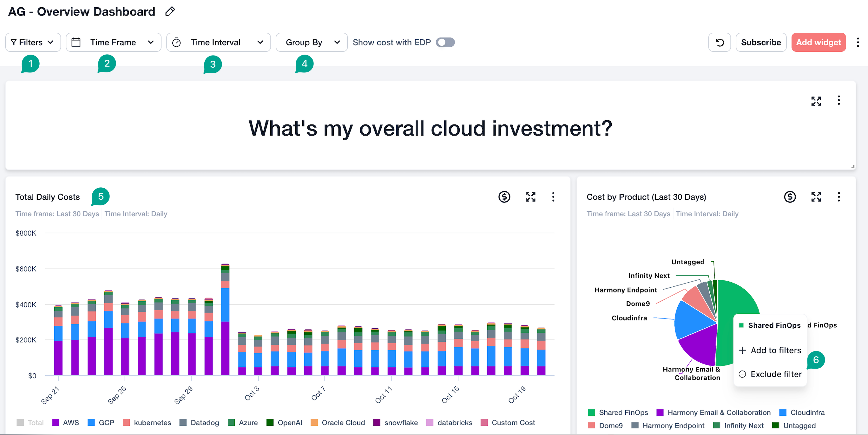
Task: Toggle Show cost with EDP switch
Action: [445, 43]
